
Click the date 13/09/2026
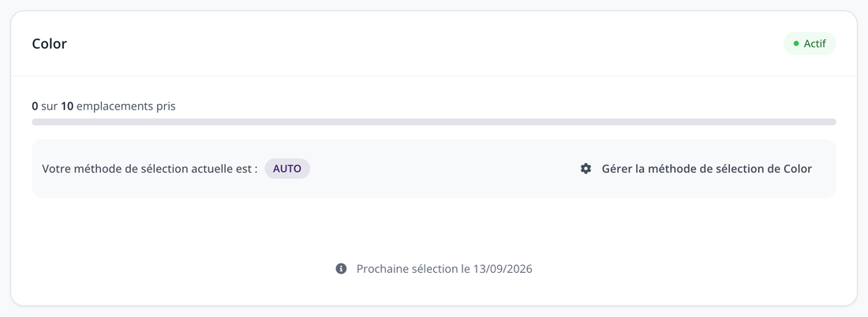pyautogui.click(x=503, y=269)
